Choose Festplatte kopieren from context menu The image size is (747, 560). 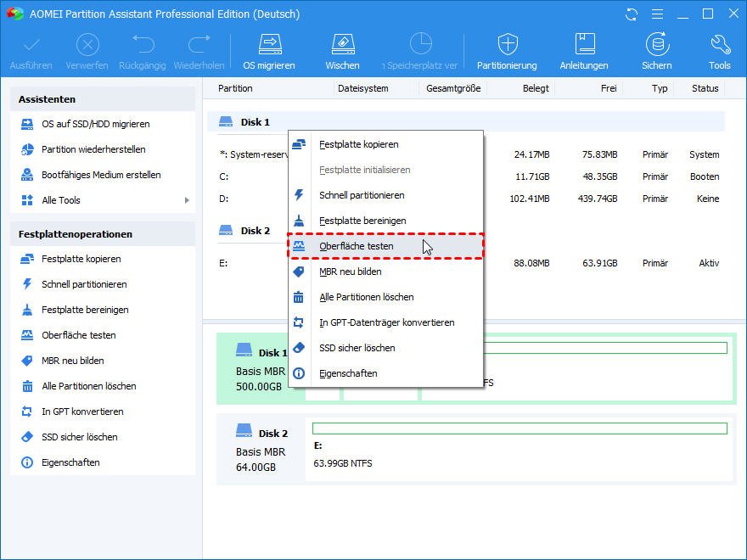[358, 144]
